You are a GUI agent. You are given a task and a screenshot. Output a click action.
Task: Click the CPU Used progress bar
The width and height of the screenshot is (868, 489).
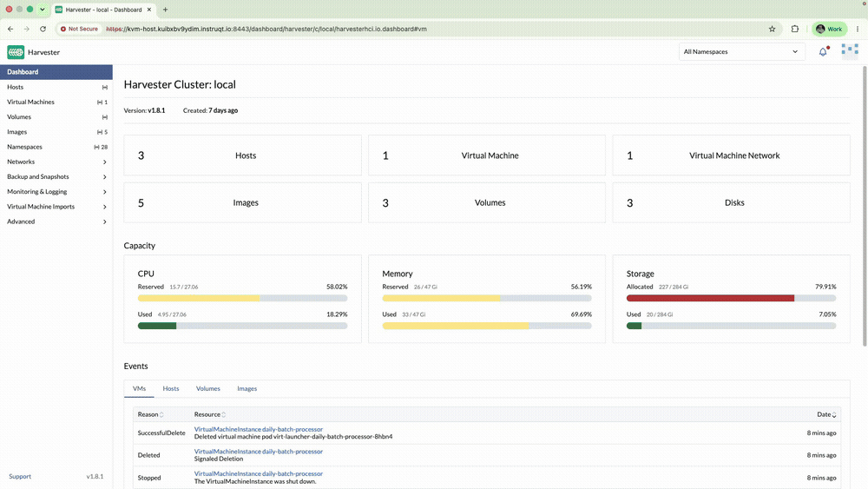coord(242,326)
